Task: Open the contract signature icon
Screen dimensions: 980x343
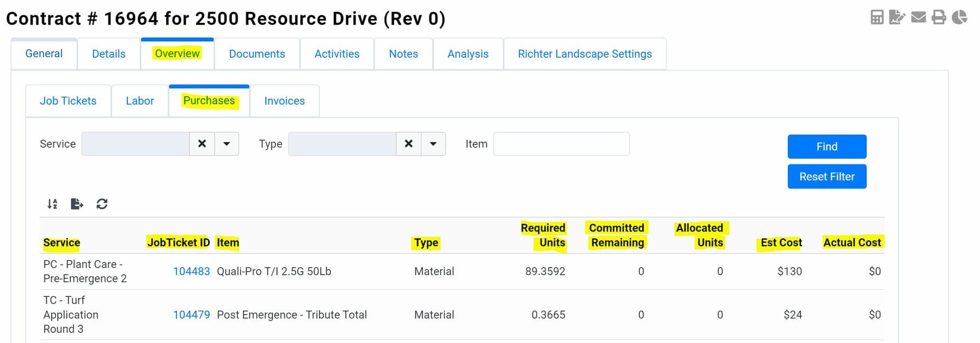Action: point(897,17)
